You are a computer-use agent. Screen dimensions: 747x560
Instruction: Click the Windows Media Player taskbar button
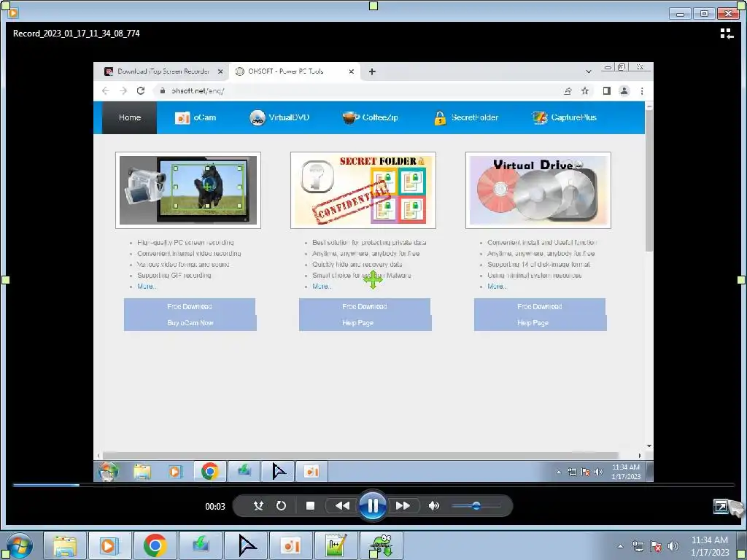pos(109,545)
